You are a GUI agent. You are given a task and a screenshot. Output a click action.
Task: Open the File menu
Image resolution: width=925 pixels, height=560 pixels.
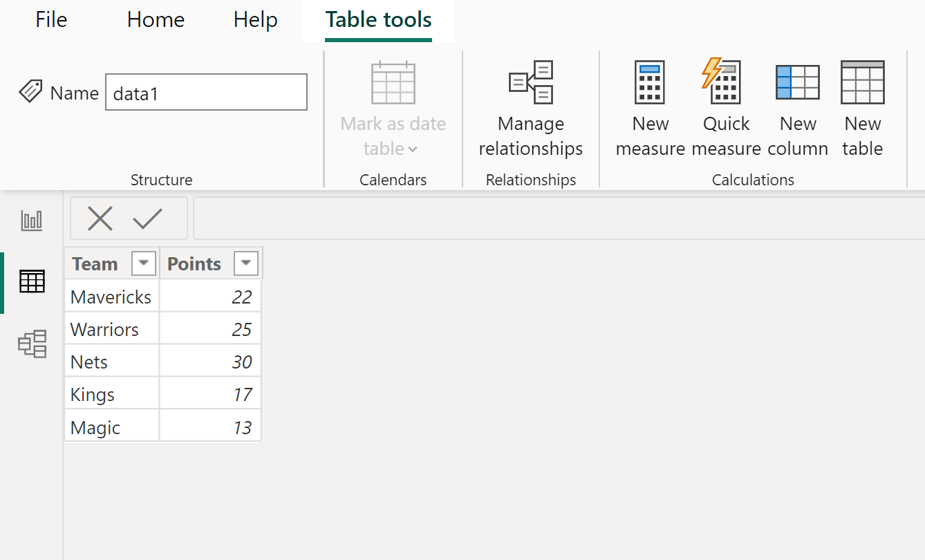point(51,20)
